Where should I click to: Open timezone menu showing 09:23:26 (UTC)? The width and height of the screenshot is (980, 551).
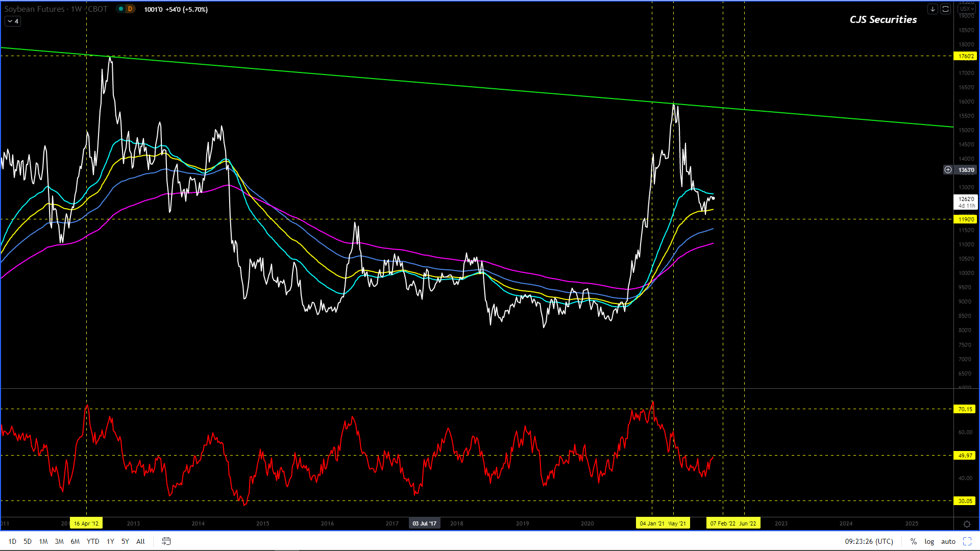pos(869,541)
